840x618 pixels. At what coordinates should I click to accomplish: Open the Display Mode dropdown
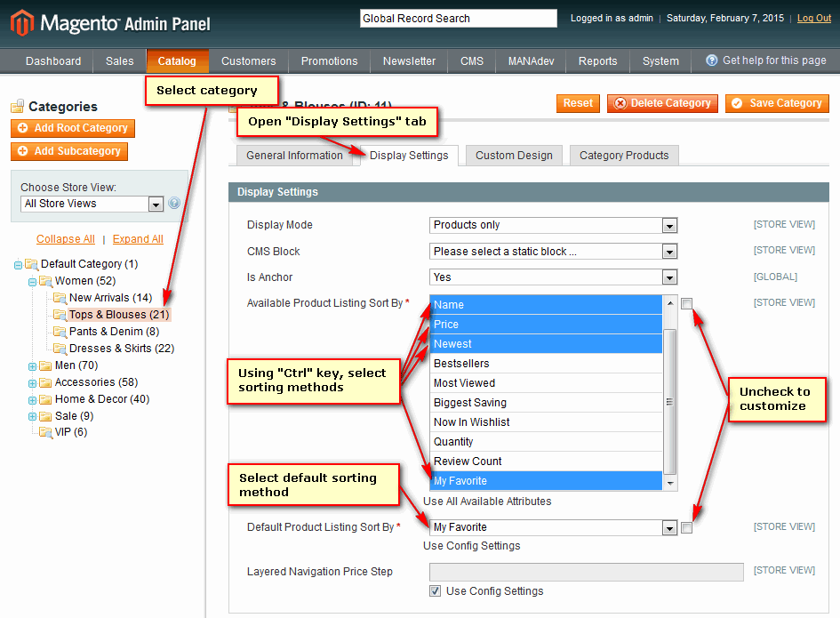click(554, 225)
